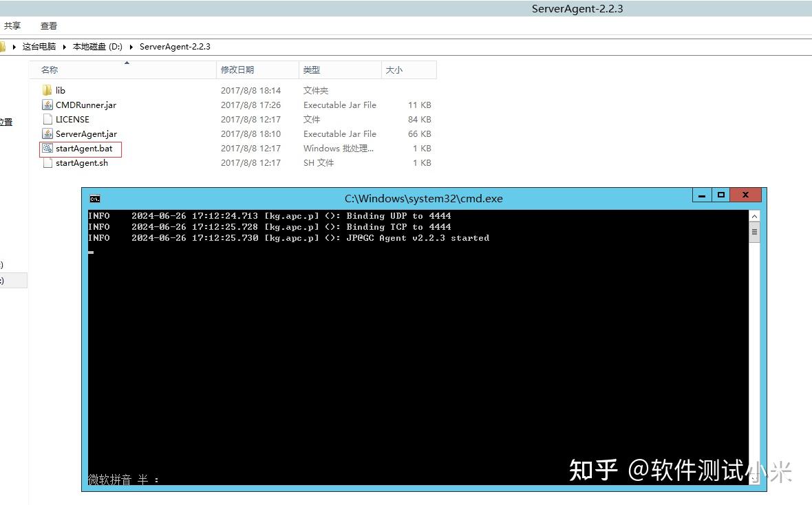Screen dimensions: 812x505
Task: Navigate to 本地磁盘 (D:) via breadcrumb
Action: (x=96, y=46)
